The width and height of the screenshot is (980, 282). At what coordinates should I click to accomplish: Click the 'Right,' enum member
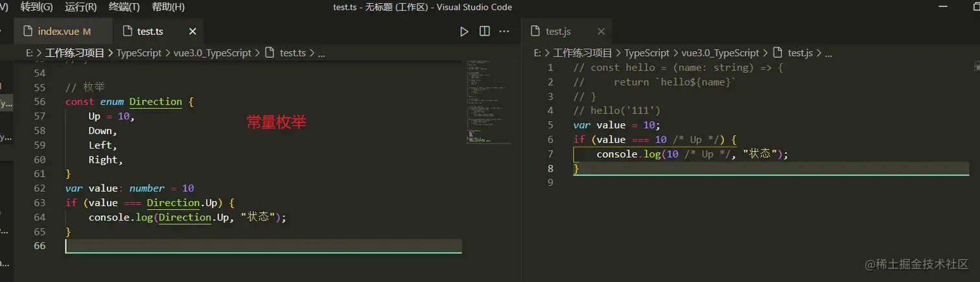[106, 159]
